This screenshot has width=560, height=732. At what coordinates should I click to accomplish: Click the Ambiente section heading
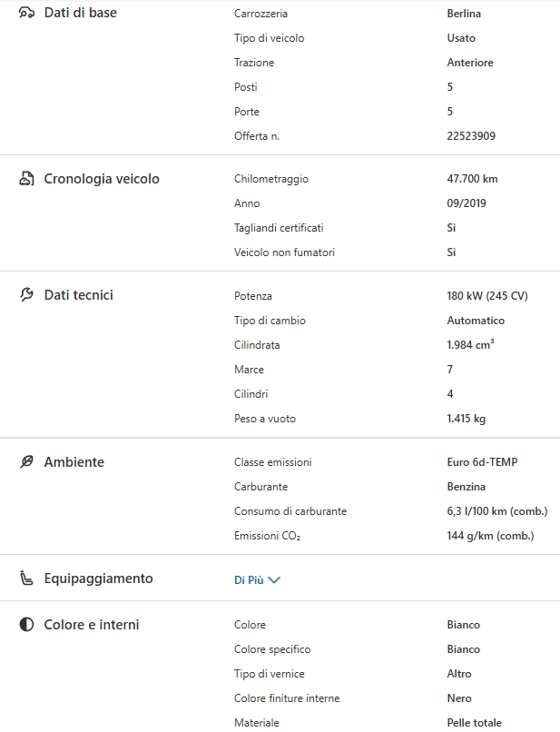pyautogui.click(x=74, y=462)
